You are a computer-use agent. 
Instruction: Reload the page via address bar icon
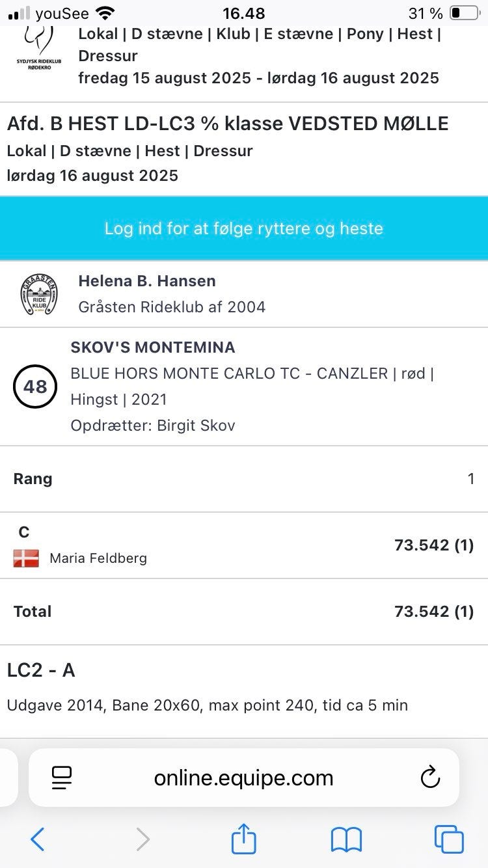click(x=430, y=778)
